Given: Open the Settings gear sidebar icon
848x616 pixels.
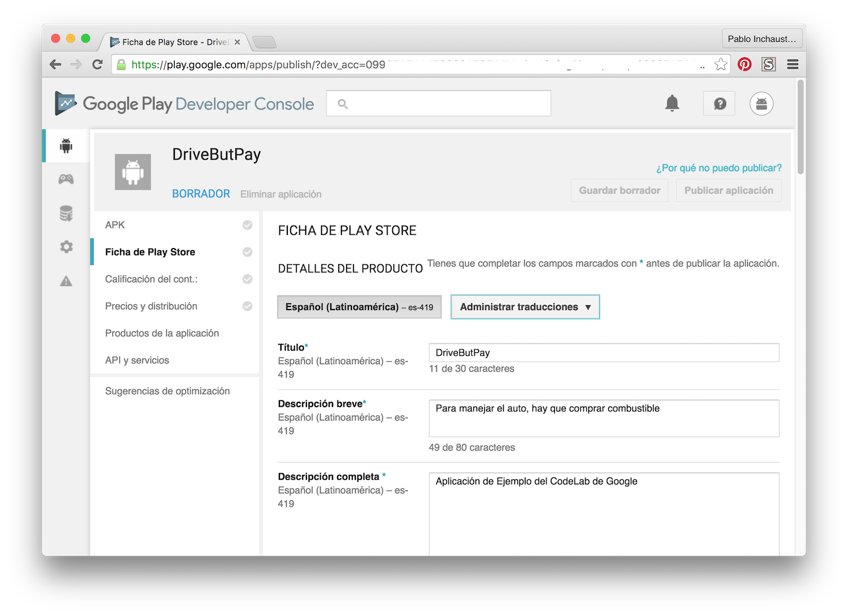Looking at the screenshot, I should pos(66,247).
